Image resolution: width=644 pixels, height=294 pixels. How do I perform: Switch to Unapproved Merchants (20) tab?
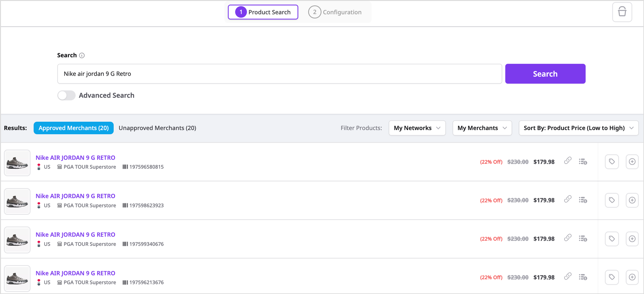pyautogui.click(x=157, y=128)
